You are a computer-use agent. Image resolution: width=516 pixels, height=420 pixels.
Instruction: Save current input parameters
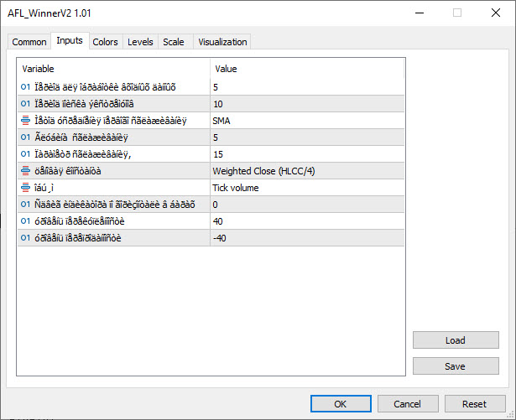pyautogui.click(x=456, y=366)
